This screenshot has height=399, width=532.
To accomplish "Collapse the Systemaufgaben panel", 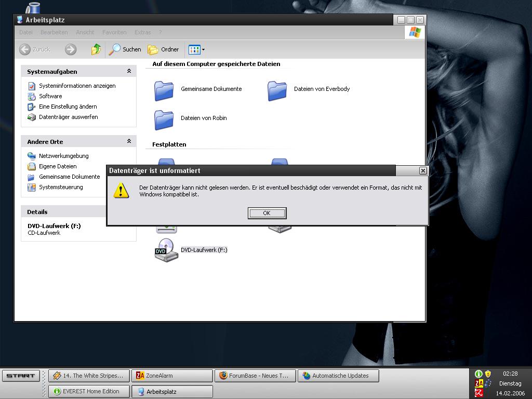I will click(x=129, y=71).
